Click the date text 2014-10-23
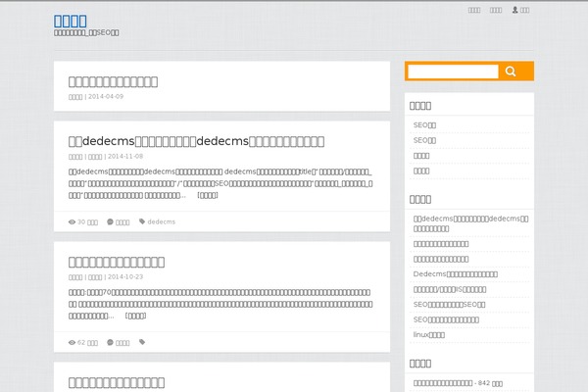 (x=125, y=276)
